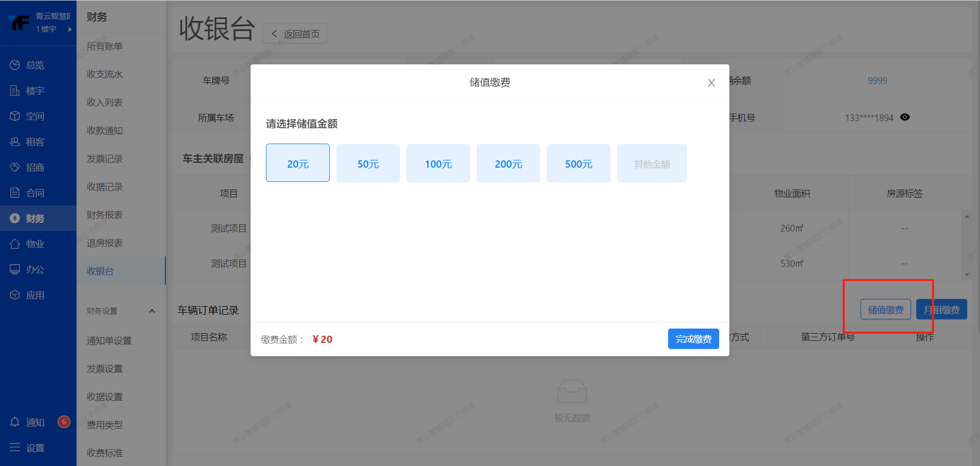This screenshot has width=980, height=466.
Task: Click the 总览 overview icon in sidebar
Action: (x=15, y=65)
